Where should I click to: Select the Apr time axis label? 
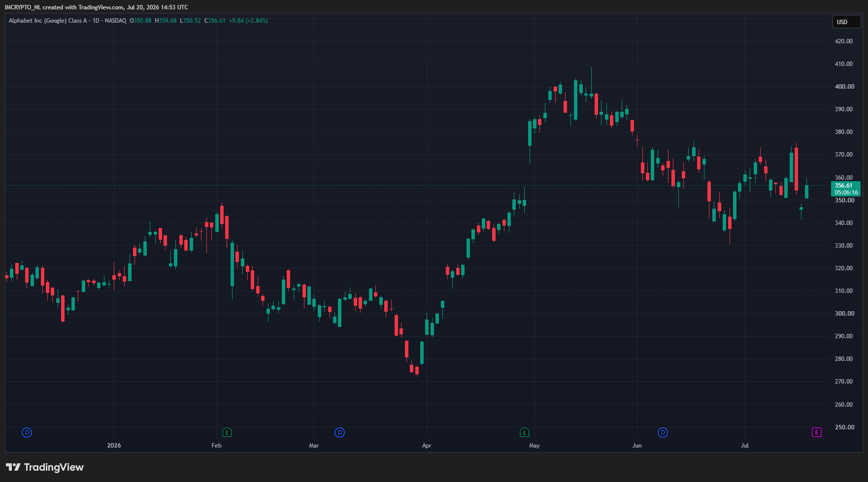427,446
